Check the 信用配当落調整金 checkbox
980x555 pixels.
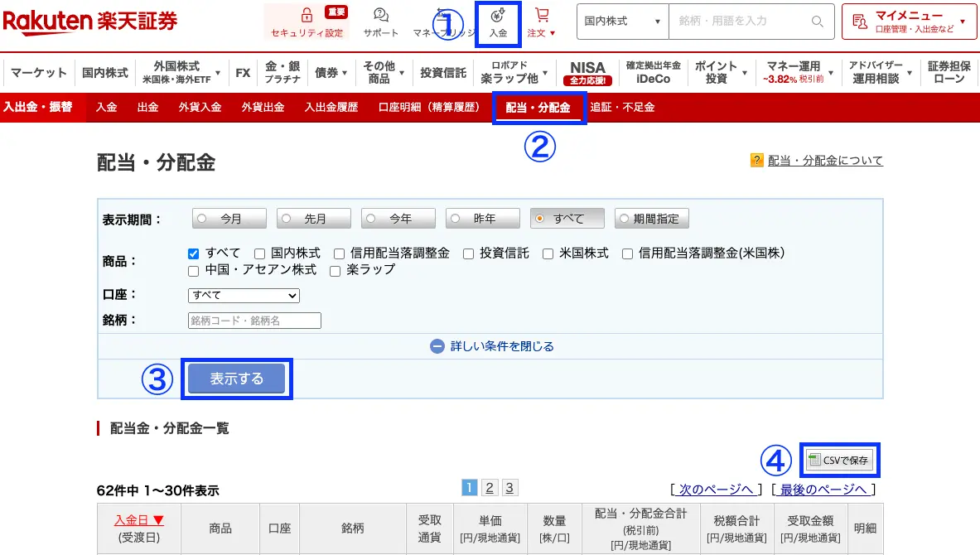coord(339,253)
